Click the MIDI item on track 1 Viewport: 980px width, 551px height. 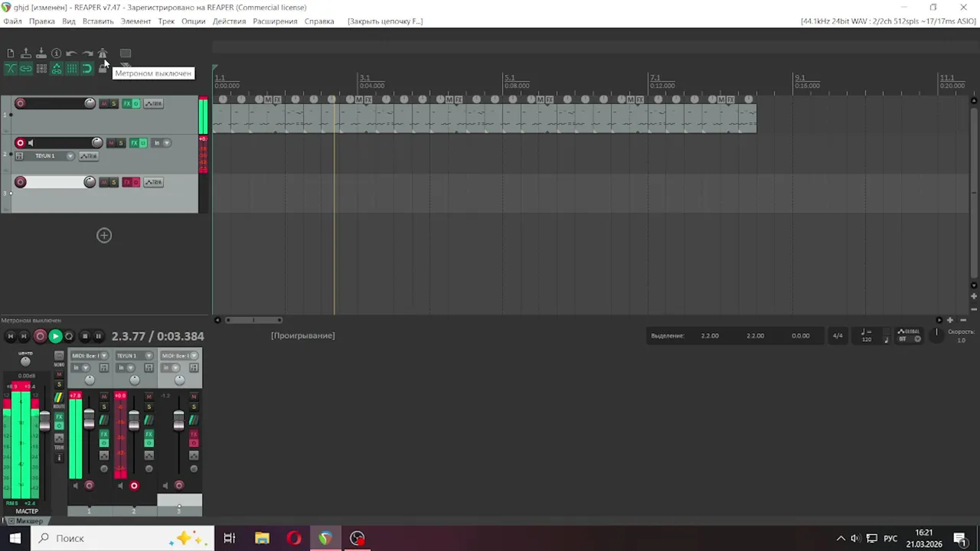point(485,119)
